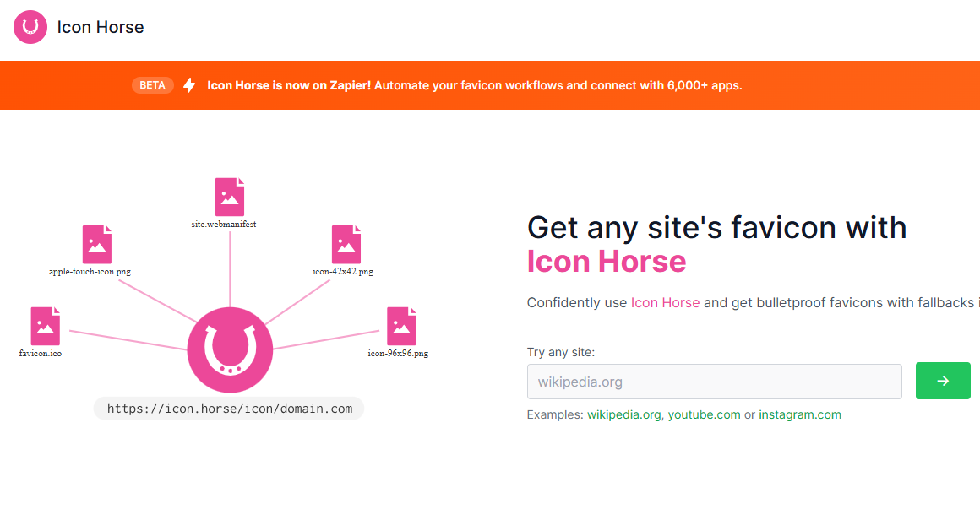The width and height of the screenshot is (980, 520).
Task: Click 'Icon Horse' link in description sentence
Action: tap(665, 303)
